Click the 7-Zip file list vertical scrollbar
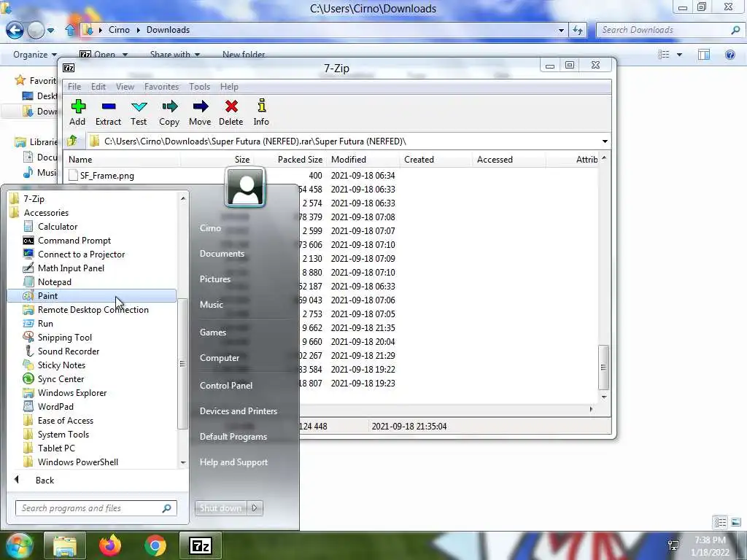The image size is (747, 560). click(x=603, y=367)
